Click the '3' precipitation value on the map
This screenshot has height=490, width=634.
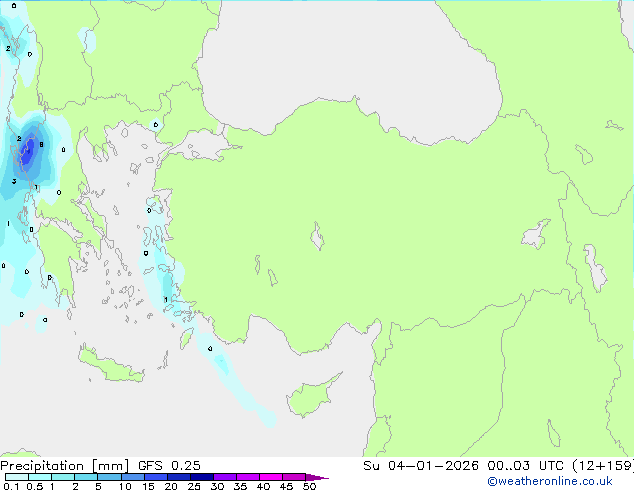coord(14,181)
